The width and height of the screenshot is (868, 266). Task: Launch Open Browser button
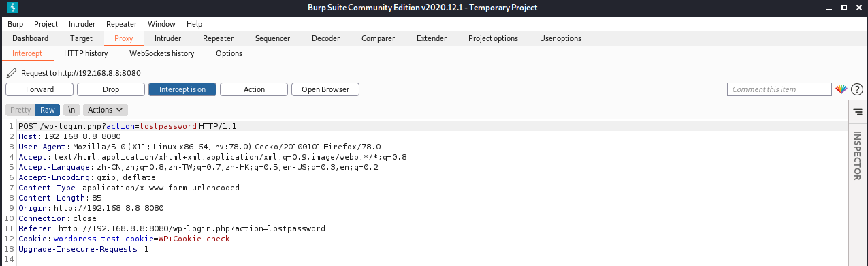point(325,89)
